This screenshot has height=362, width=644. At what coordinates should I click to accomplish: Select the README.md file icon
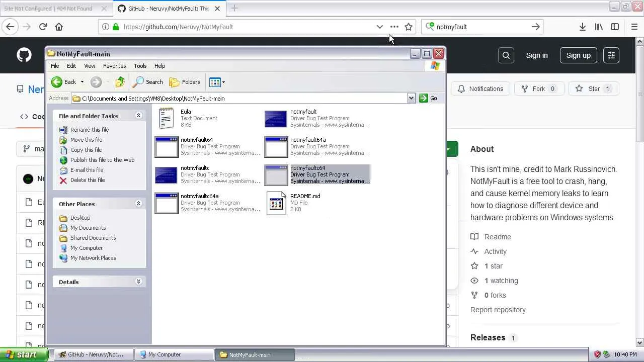276,203
